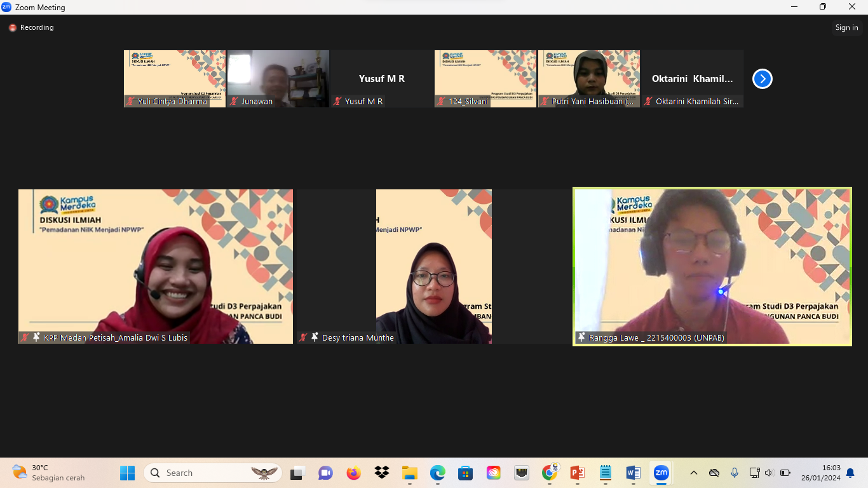
Task: Click the taskbar Search box
Action: click(213, 473)
